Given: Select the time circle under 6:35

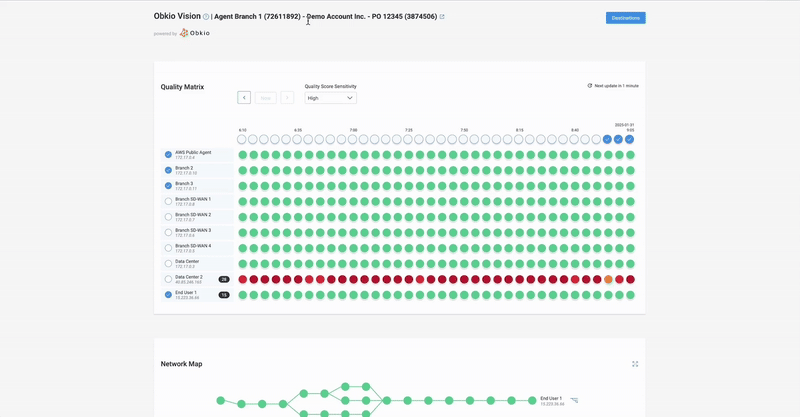Looking at the screenshot, I should pos(297,139).
